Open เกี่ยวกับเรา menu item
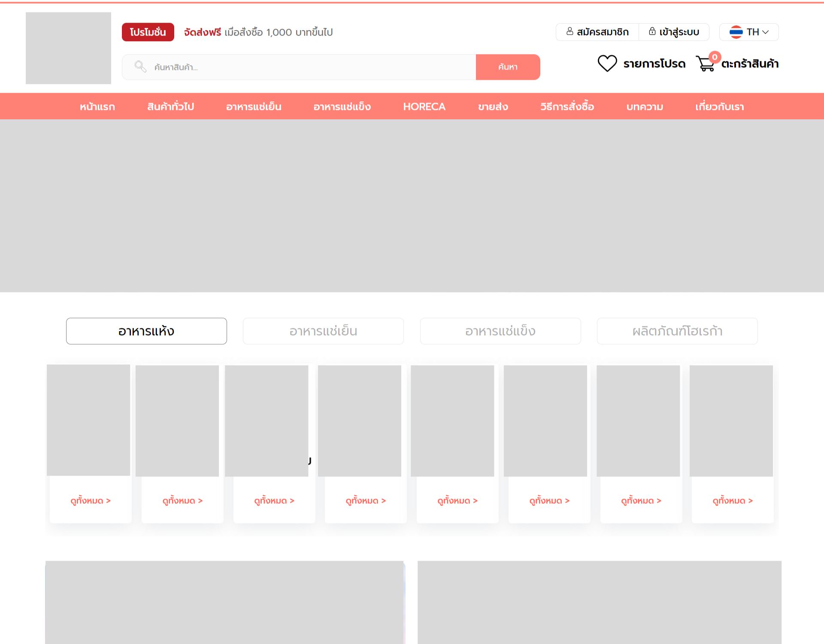824x644 pixels. [720, 106]
